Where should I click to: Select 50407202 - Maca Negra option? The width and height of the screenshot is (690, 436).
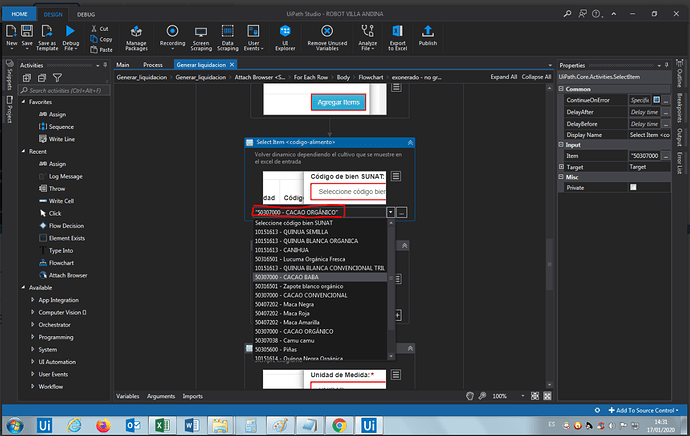coord(320,304)
